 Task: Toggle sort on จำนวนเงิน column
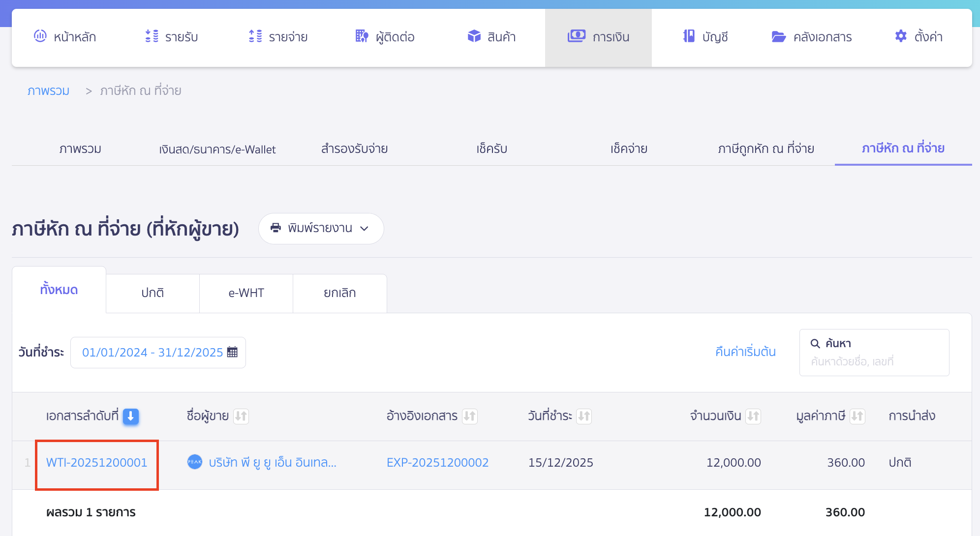[753, 416]
